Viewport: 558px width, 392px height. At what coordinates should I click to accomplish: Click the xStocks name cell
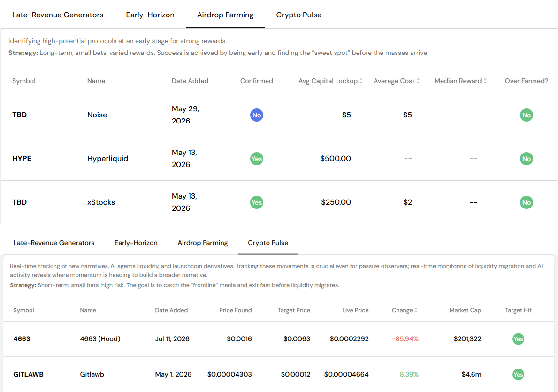[101, 202]
